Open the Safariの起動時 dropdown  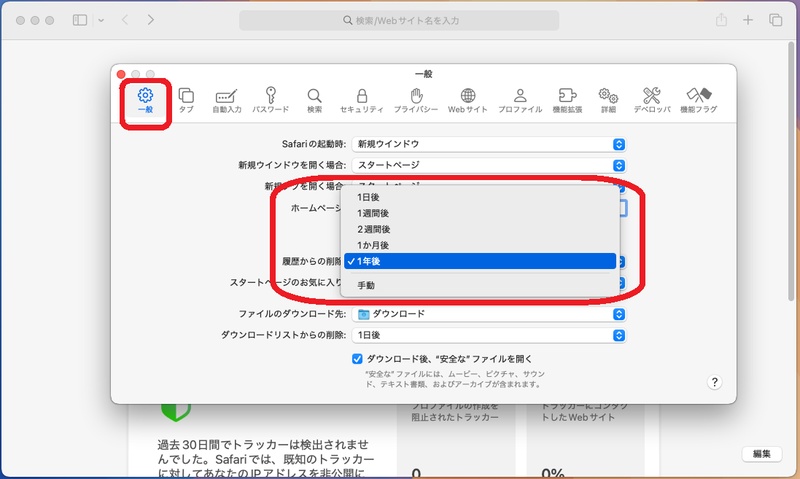pyautogui.click(x=489, y=144)
